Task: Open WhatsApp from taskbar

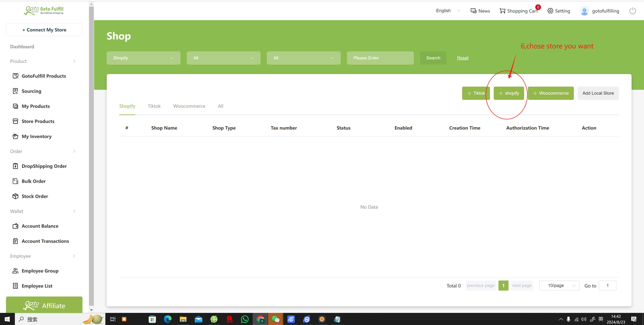Action: pos(245,319)
